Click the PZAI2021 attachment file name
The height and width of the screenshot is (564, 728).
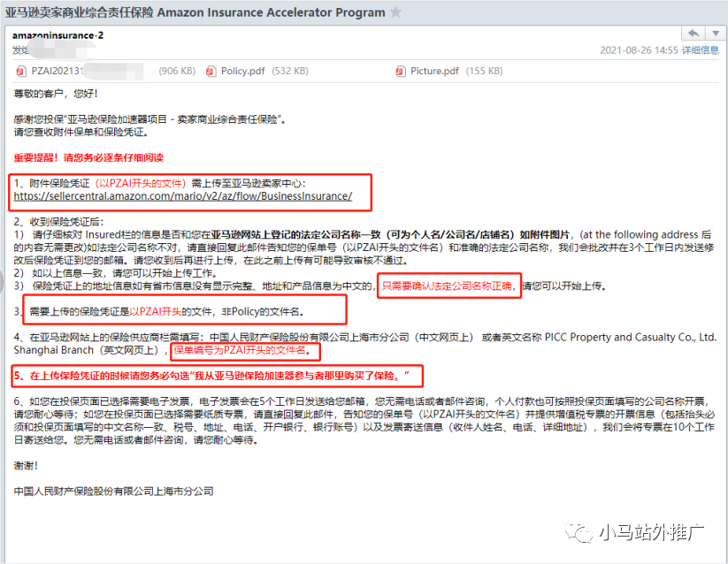(x=57, y=71)
